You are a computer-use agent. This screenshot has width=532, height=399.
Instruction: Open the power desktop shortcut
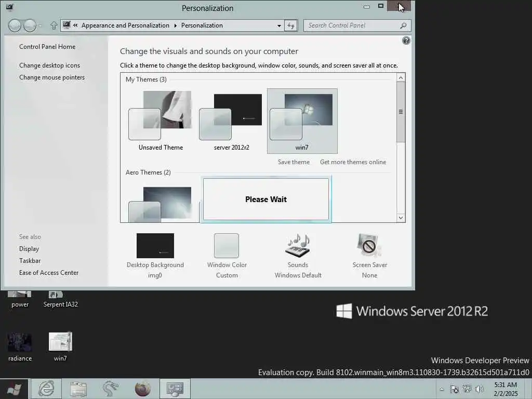(x=20, y=299)
